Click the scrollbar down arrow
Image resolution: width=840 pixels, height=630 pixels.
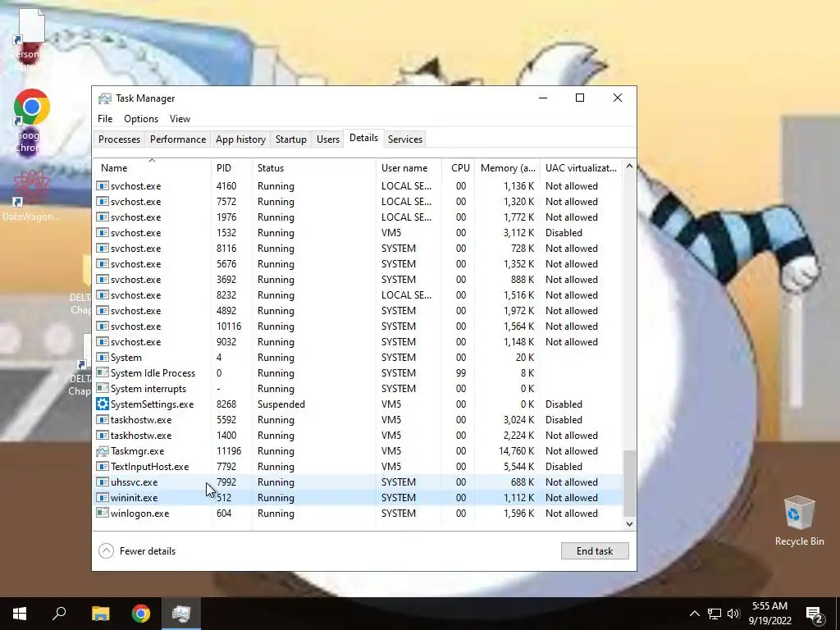(629, 524)
